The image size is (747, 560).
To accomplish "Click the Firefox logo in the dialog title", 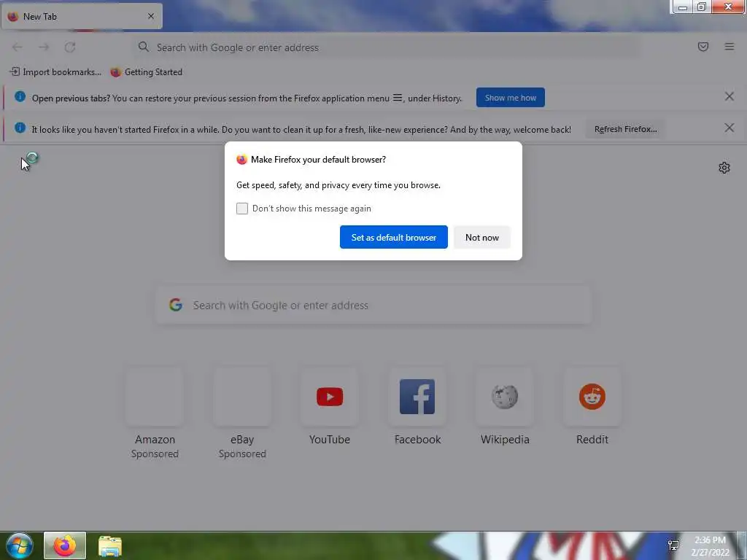I will click(x=241, y=160).
